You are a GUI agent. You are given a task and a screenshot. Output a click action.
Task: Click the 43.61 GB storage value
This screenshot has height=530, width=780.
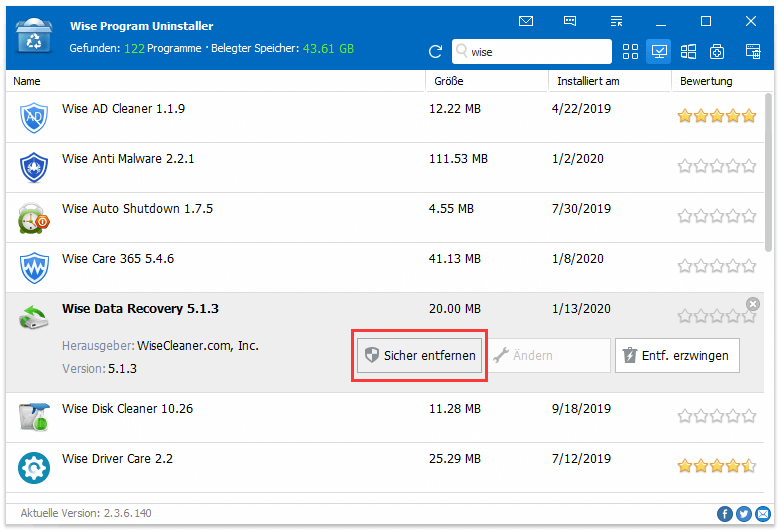coord(328,48)
